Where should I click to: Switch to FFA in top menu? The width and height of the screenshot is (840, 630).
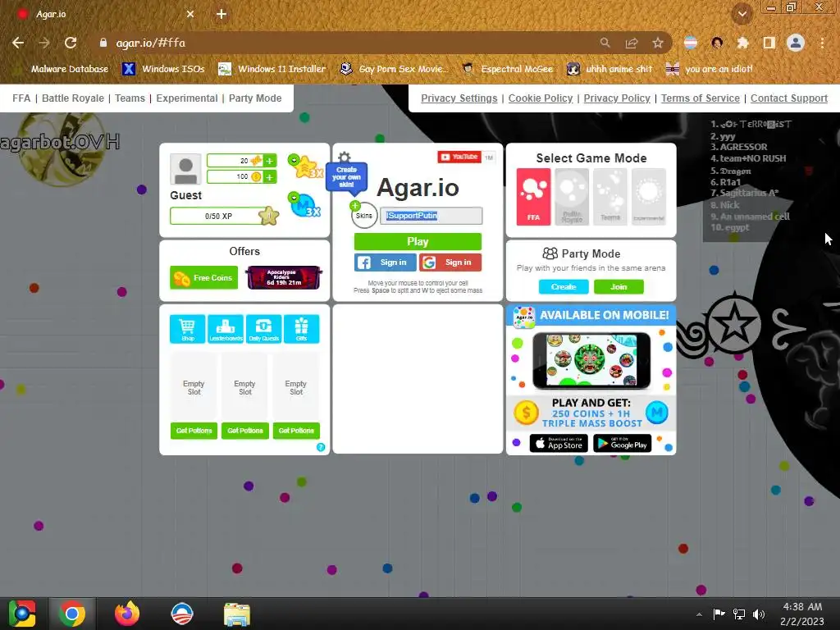click(21, 98)
